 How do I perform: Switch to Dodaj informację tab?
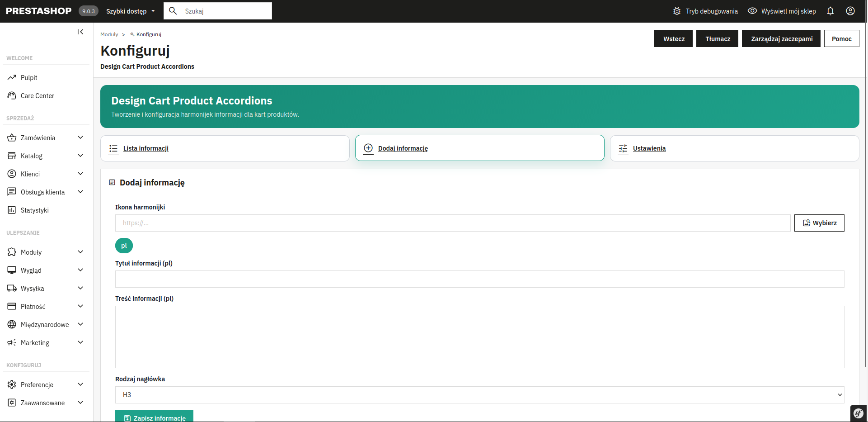coord(480,148)
